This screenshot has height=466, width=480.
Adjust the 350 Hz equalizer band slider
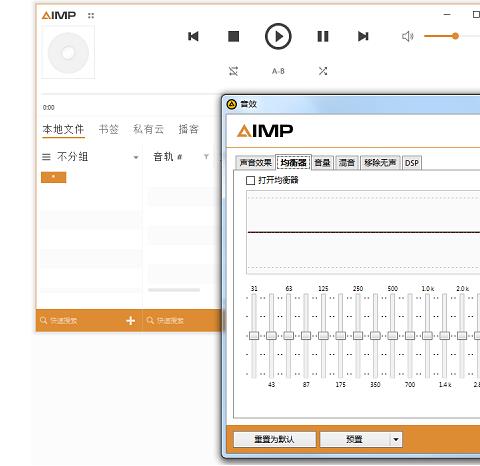(375, 335)
